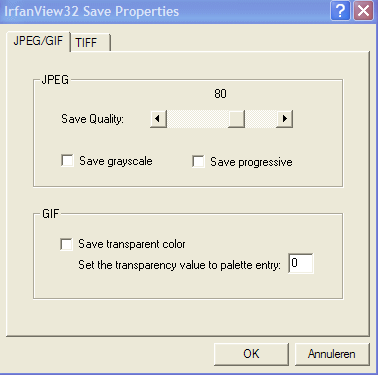Click the 'Save transparent color' label text
Viewport: 378px width, 375px height.
point(132,244)
